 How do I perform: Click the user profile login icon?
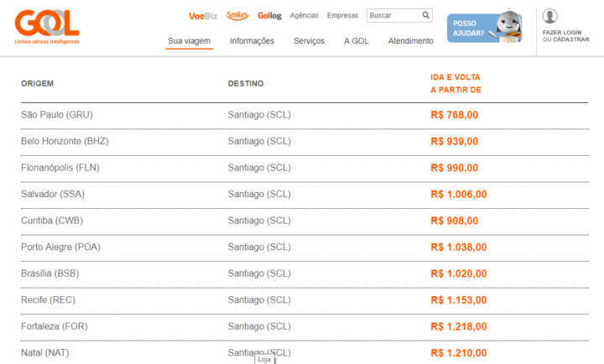(550, 16)
